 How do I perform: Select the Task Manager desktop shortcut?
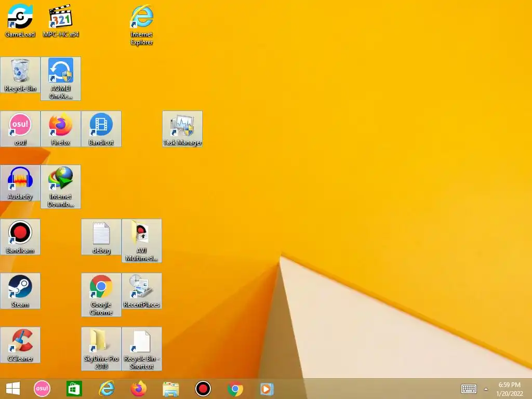tap(182, 129)
